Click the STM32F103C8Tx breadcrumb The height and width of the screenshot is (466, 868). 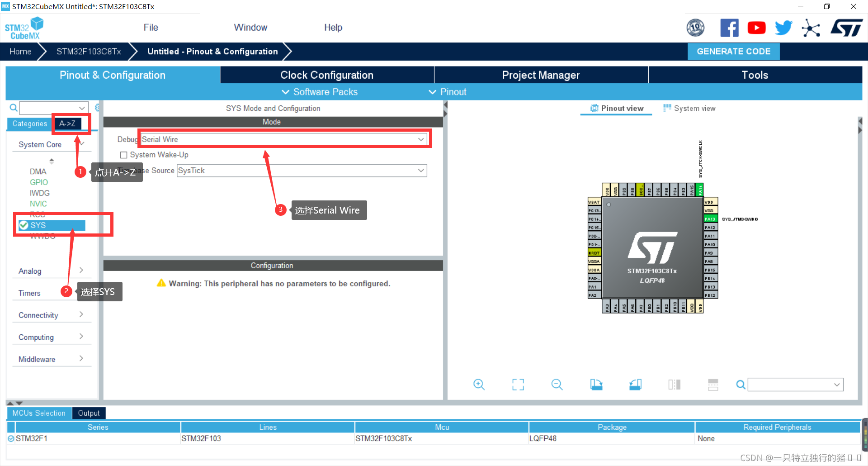pos(89,52)
